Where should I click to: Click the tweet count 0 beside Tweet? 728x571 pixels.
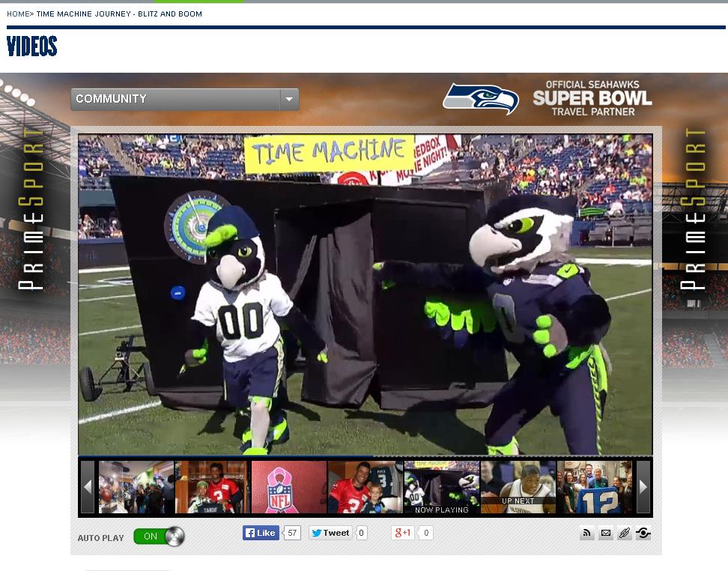361,533
